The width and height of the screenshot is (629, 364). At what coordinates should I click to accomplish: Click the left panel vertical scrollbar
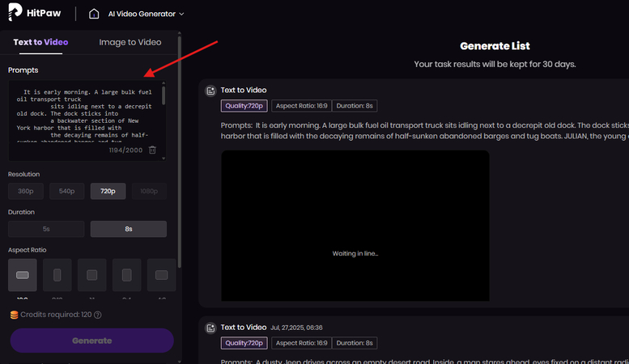pos(180,152)
